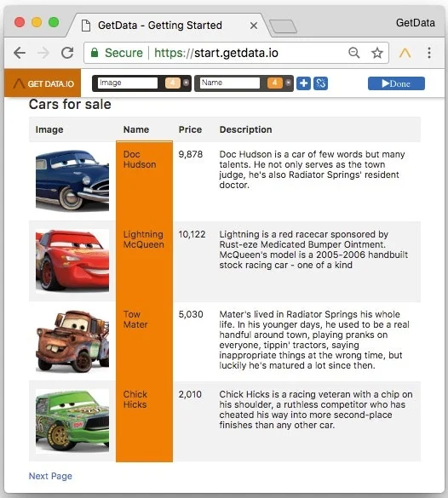
Task: Click the price 2,010
Action: point(190,394)
